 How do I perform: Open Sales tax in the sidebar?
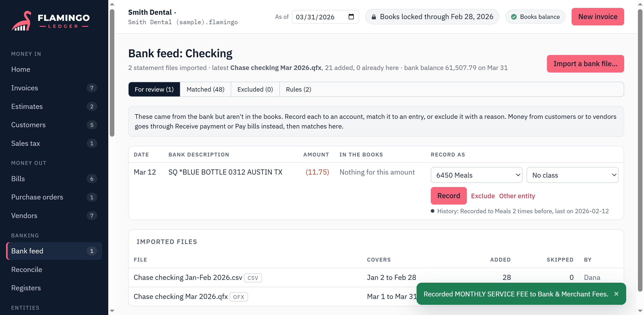[x=54, y=144]
